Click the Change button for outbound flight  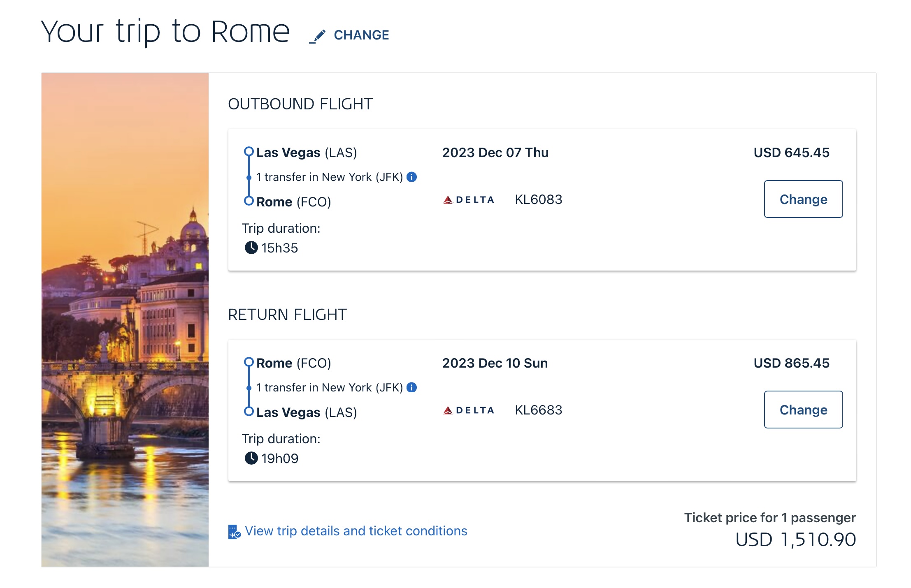click(x=803, y=199)
